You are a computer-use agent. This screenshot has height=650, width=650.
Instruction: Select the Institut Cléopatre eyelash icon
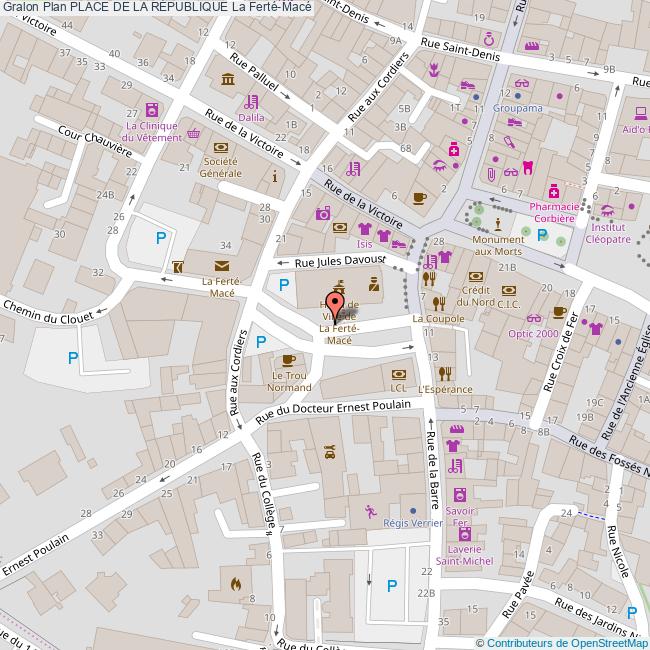(x=607, y=209)
